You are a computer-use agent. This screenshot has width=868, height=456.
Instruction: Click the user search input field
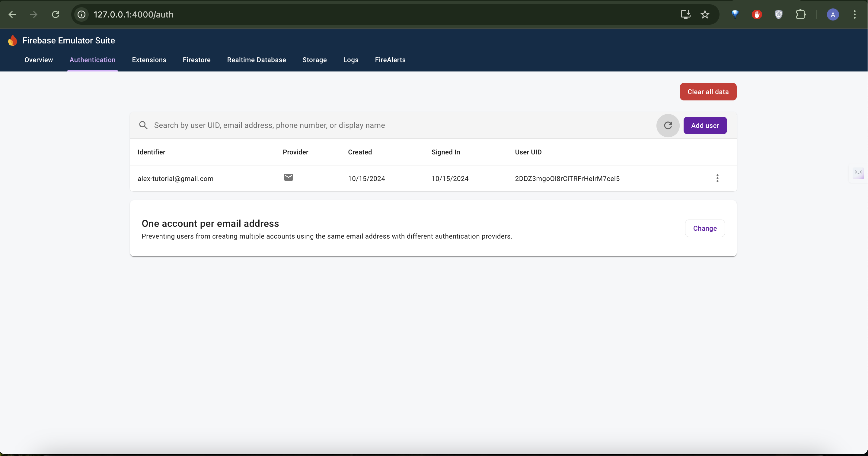303,125
